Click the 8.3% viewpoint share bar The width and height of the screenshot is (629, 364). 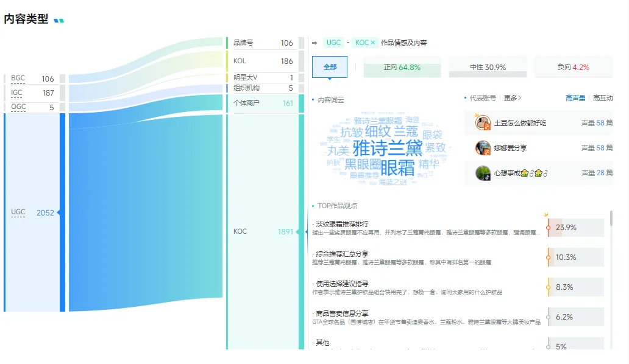576,287
